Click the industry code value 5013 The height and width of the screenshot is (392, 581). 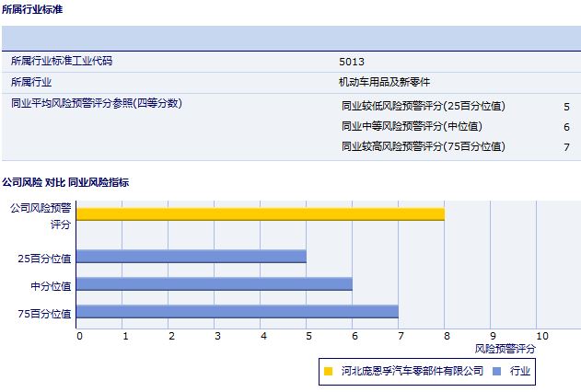(352, 62)
